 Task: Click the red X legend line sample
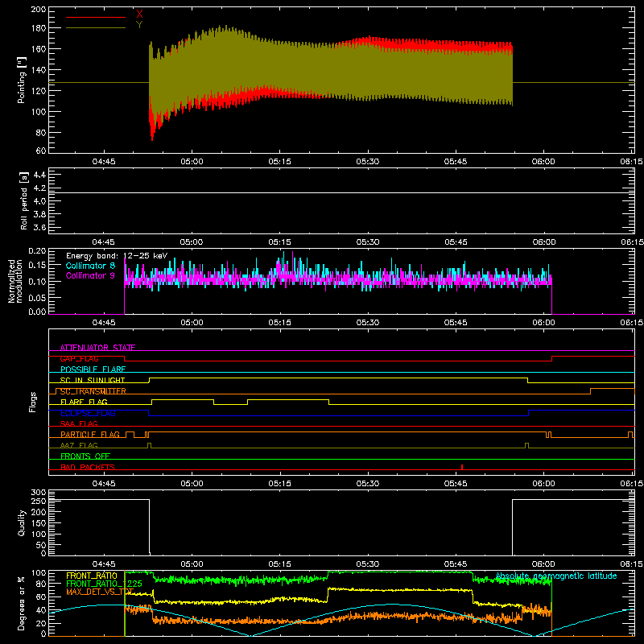(x=96, y=17)
